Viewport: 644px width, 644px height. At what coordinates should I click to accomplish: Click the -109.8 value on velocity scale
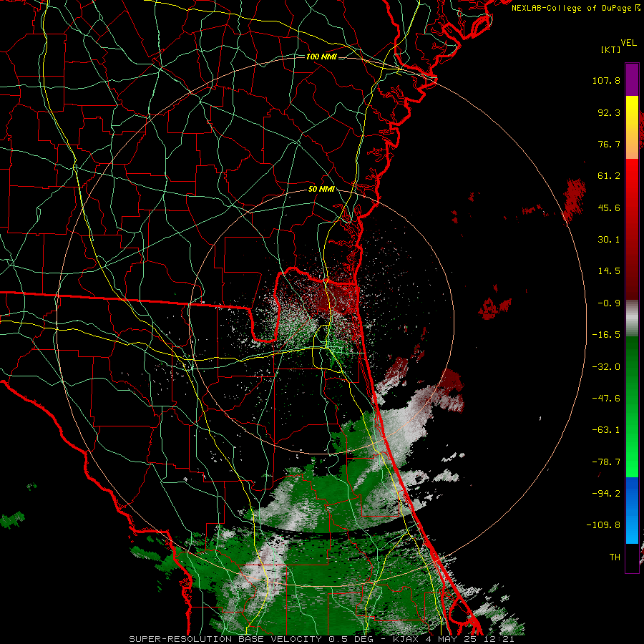603,525
